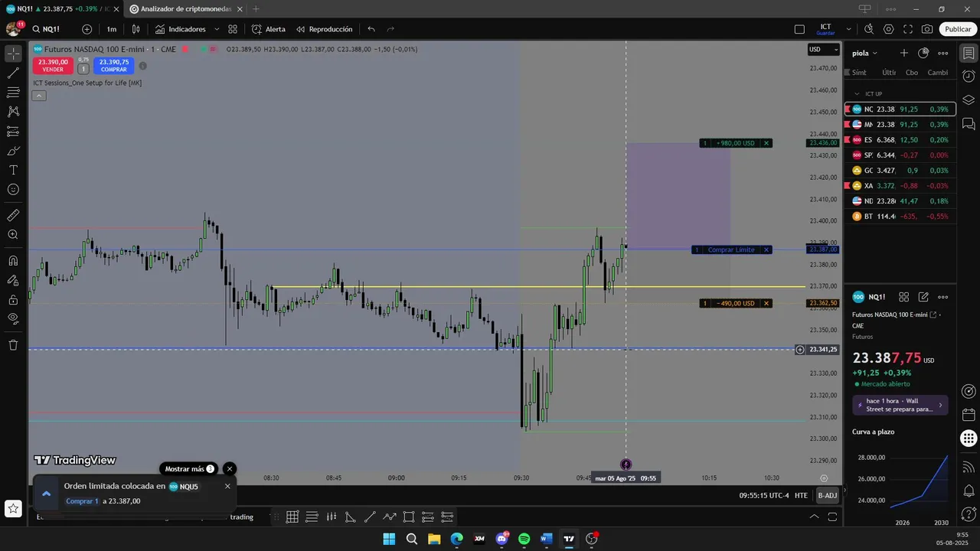Activate the zoom-in magnifier tool
The width and height of the screenshot is (980, 551).
point(13,234)
